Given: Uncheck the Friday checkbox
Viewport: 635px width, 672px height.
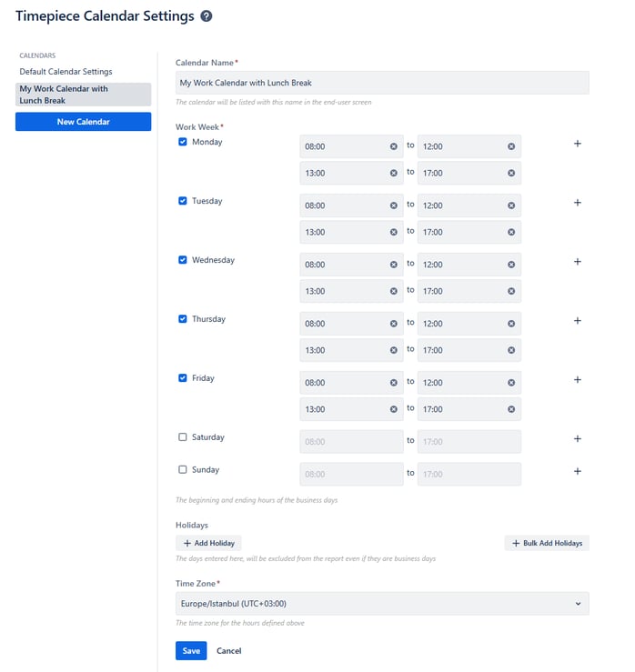Looking at the screenshot, I should tap(183, 378).
